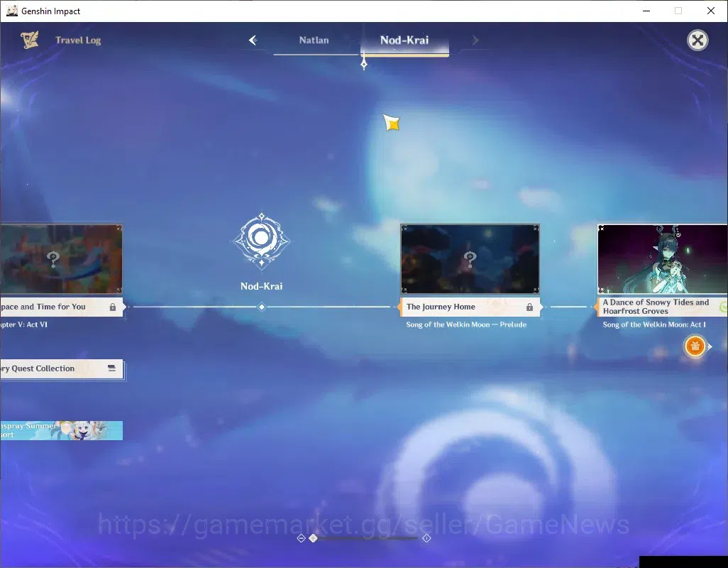Claim reward with orange gift icon
The image size is (728, 568).
pyautogui.click(x=695, y=346)
